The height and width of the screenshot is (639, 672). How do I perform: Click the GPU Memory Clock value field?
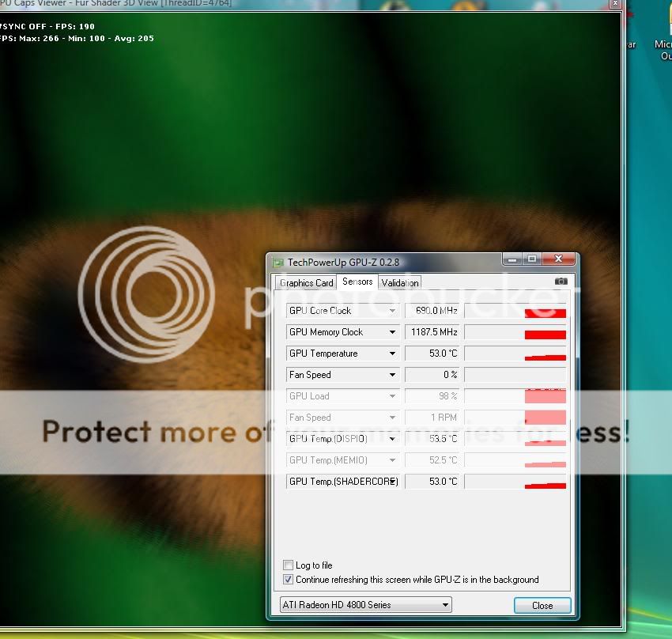(x=432, y=332)
